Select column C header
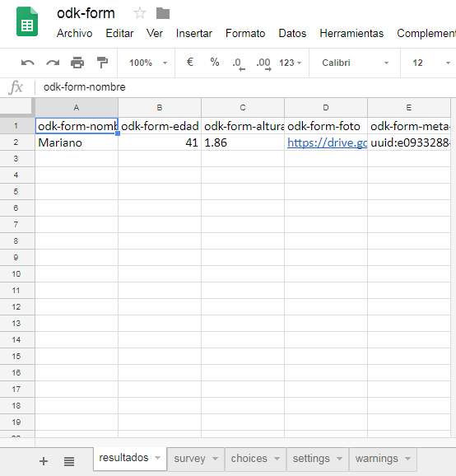This screenshot has height=476, width=456. 243,107
